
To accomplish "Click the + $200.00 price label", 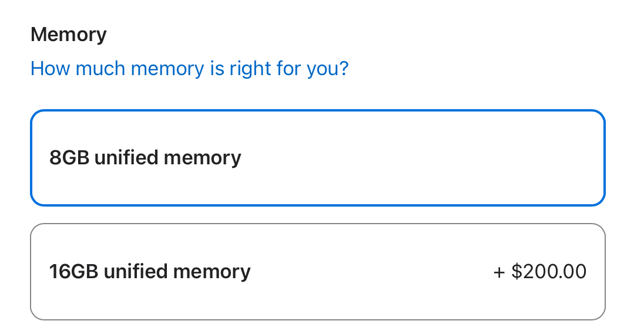I will pyautogui.click(x=539, y=272).
